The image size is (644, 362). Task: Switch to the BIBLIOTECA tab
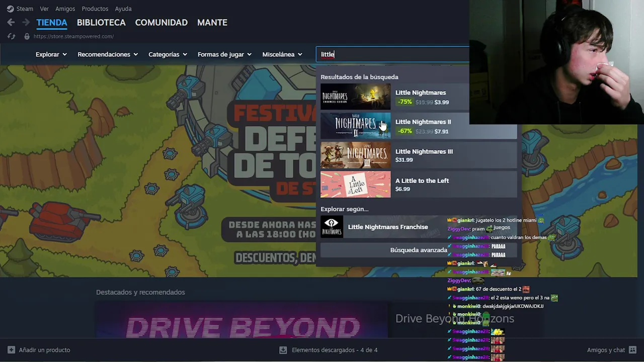[x=101, y=23]
